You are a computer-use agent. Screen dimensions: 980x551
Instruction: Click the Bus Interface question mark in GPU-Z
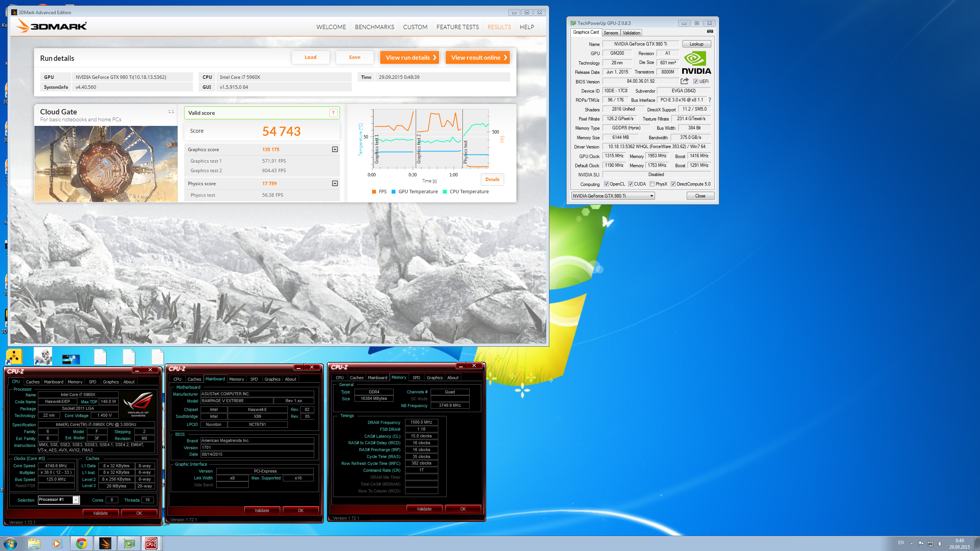click(x=709, y=100)
